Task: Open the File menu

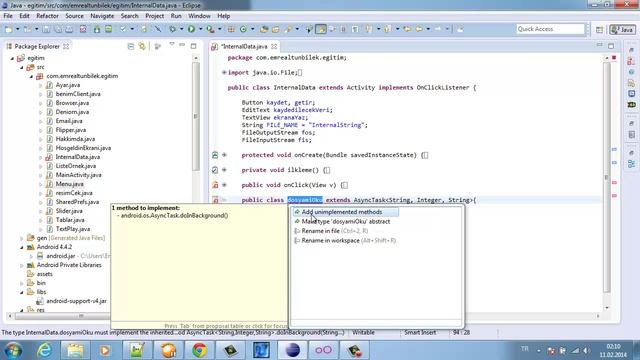Action: [8, 16]
